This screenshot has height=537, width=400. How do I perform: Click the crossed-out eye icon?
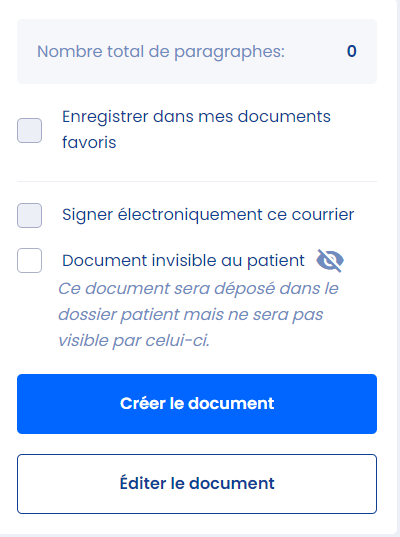click(x=330, y=261)
